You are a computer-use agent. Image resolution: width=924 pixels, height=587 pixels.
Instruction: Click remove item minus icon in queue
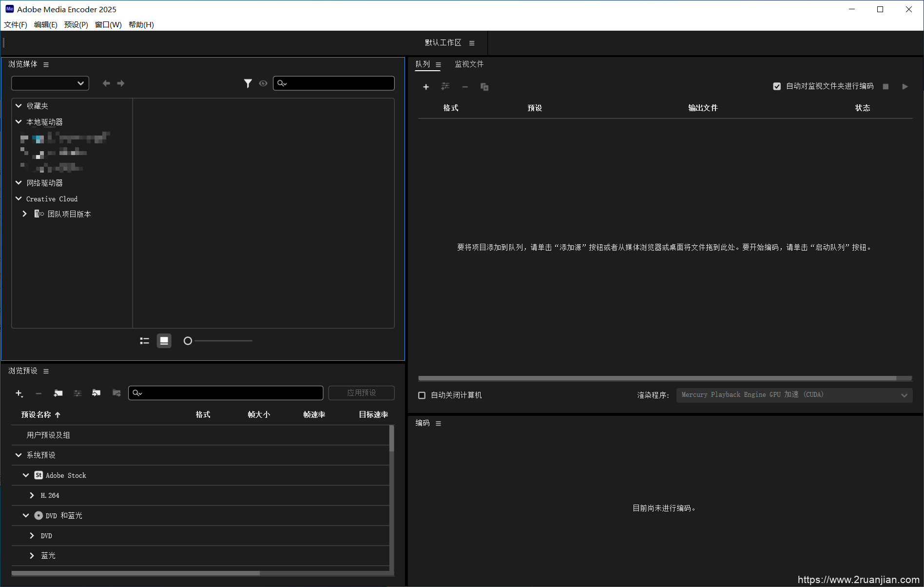(465, 87)
